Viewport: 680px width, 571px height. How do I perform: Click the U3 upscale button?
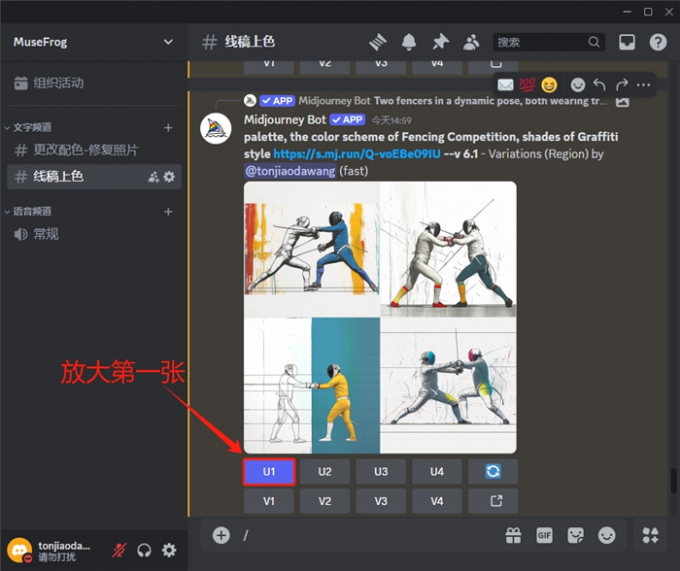point(381,471)
